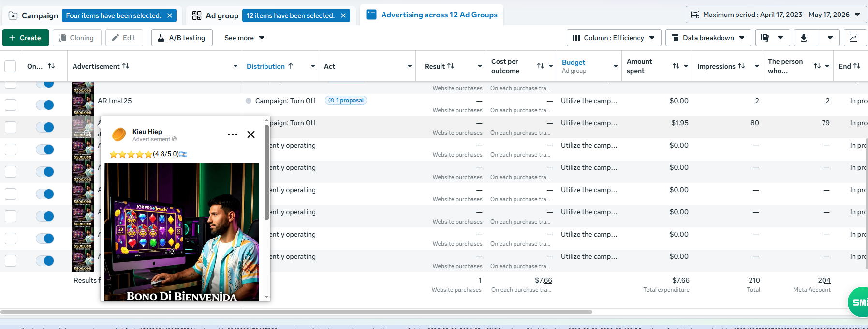Toggle the ad switch in the $1.95 row
The width and height of the screenshot is (868, 329).
pos(45,127)
